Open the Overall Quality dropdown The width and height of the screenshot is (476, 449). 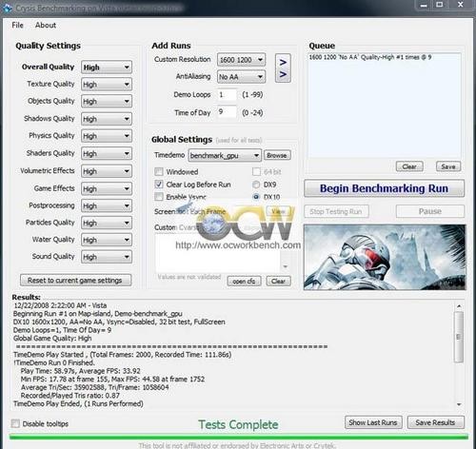coord(107,68)
